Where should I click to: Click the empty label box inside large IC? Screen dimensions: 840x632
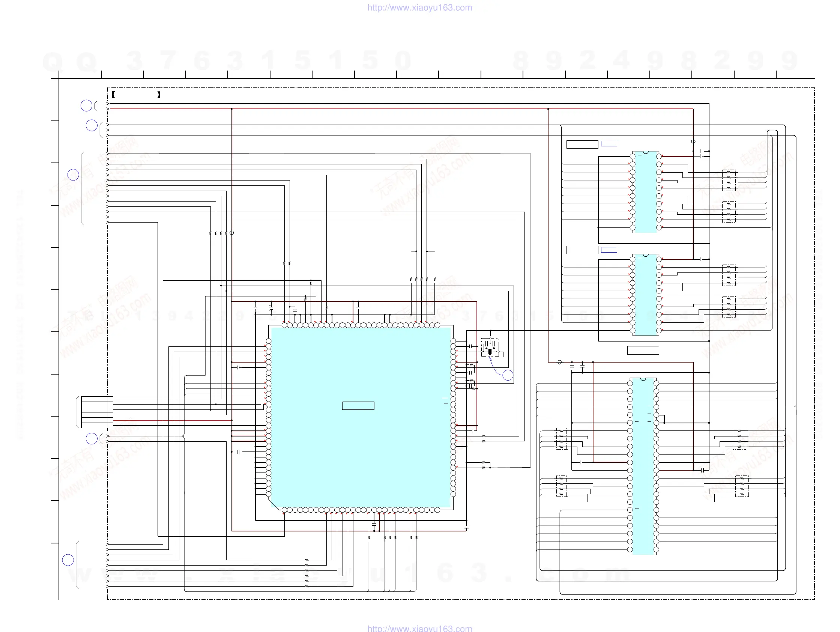click(358, 406)
